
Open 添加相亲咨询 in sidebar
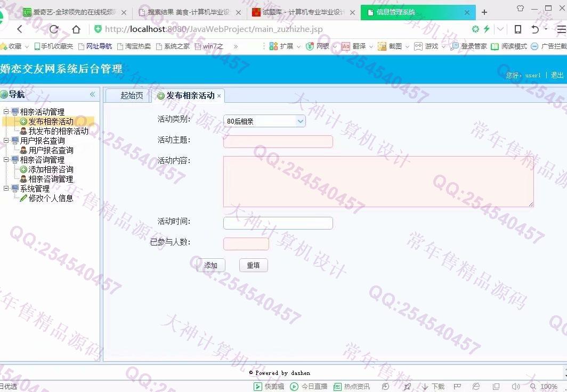tap(51, 169)
